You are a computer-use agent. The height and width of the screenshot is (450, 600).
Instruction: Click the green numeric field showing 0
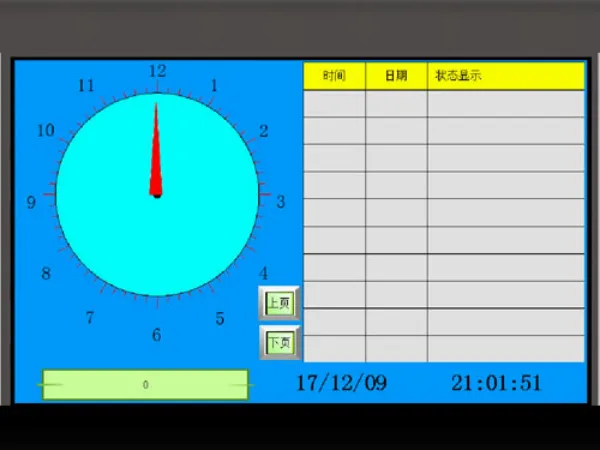point(145,384)
